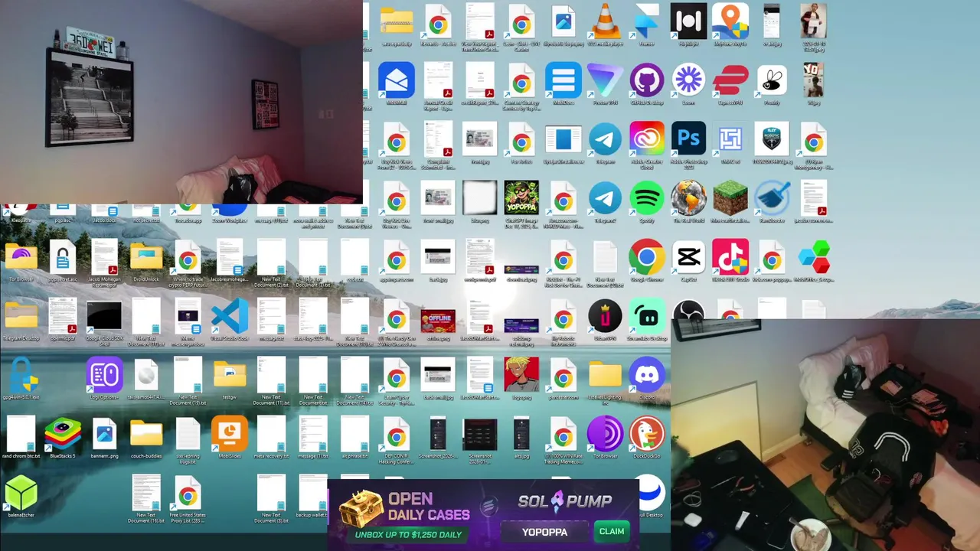Open the MobiDocs blue icon
Screen dimensions: 980x551
coord(563,81)
